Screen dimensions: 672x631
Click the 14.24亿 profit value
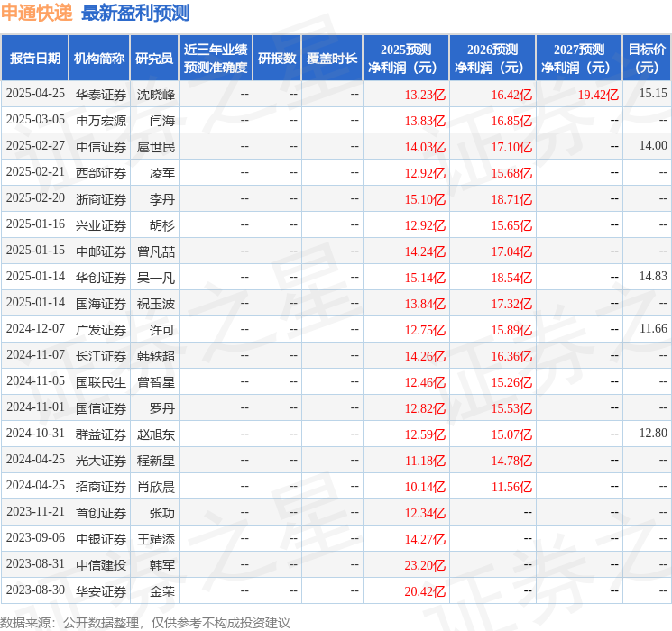coord(425,251)
